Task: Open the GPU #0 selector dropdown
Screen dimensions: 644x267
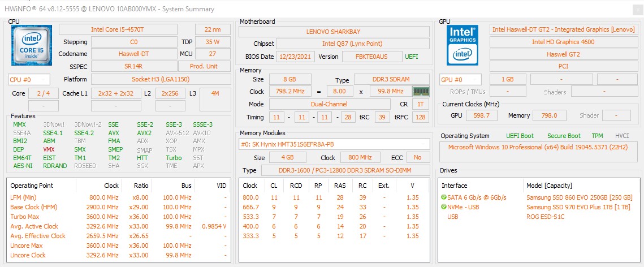Action: coord(460,80)
